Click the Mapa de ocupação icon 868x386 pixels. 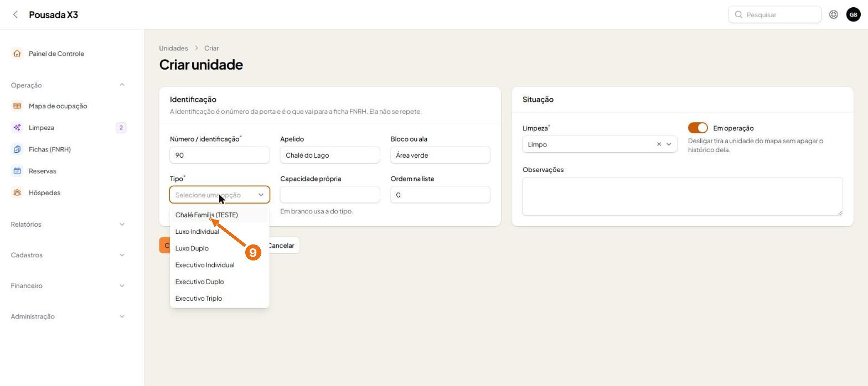[x=17, y=106]
